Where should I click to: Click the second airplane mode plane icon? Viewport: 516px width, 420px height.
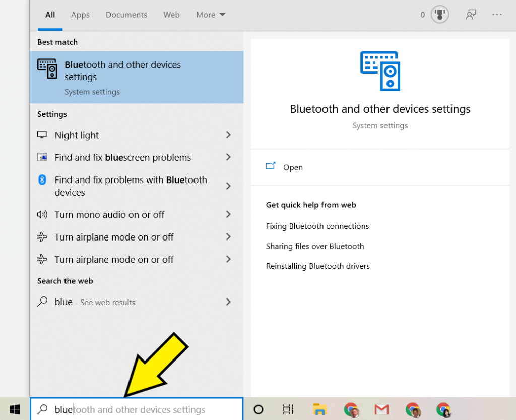pyautogui.click(x=42, y=259)
